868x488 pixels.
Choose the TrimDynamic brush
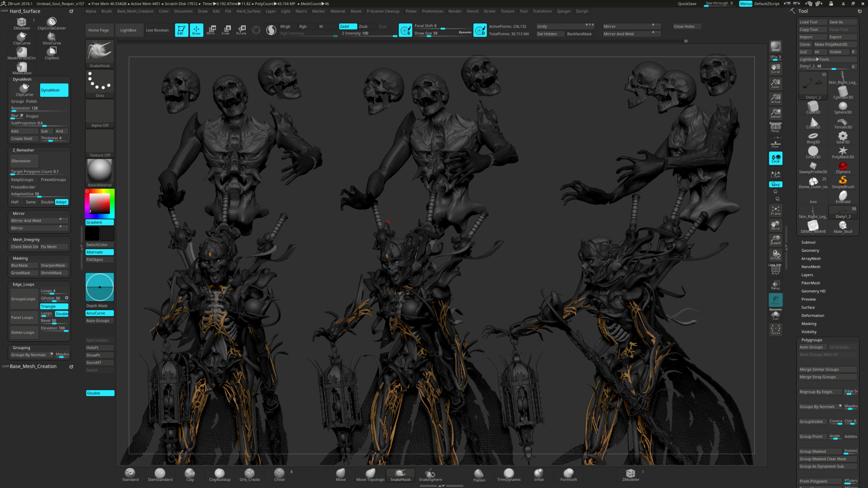tap(509, 474)
